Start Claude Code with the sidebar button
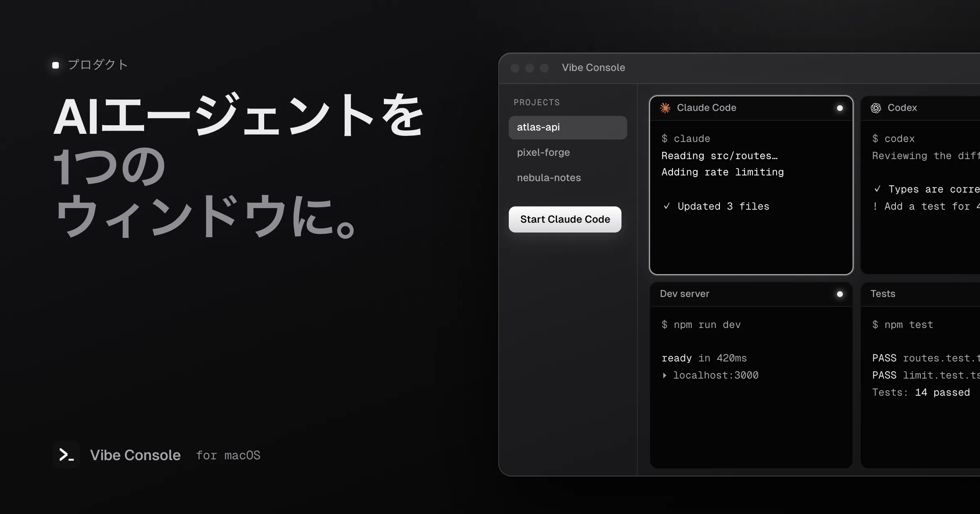Image resolution: width=980 pixels, height=514 pixels. (565, 219)
